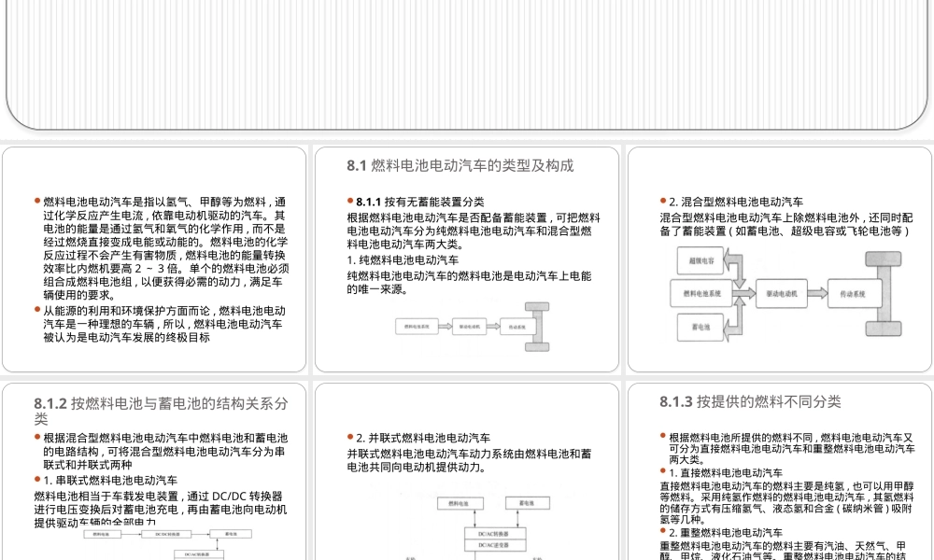Click the "蓄电池" box in the hybrid diagram

coord(700,328)
